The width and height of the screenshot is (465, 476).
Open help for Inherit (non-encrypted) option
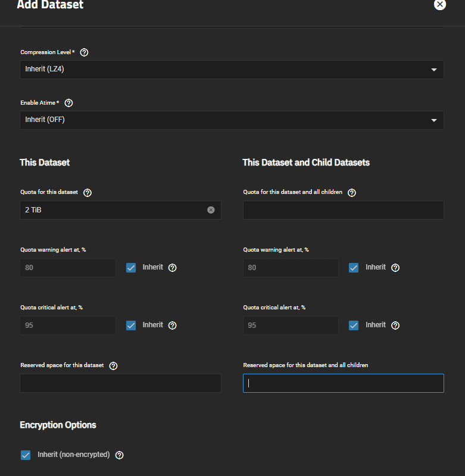point(119,455)
